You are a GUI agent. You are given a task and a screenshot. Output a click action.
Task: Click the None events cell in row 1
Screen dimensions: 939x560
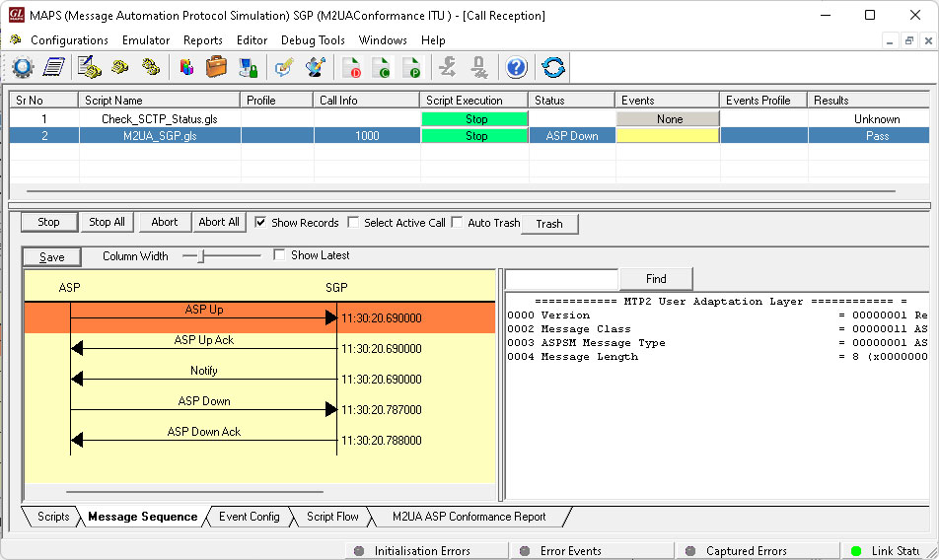668,119
